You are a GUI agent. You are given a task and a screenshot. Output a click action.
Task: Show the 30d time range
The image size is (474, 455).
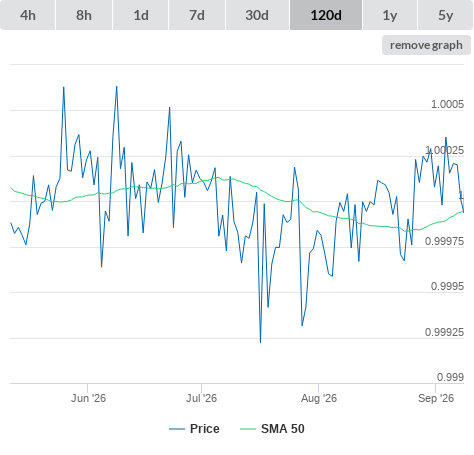pos(257,15)
